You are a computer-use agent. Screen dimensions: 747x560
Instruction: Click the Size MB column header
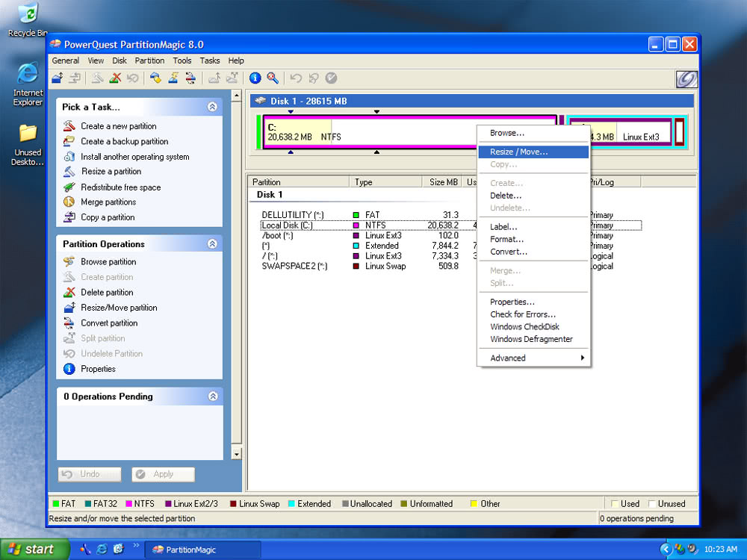point(441,182)
